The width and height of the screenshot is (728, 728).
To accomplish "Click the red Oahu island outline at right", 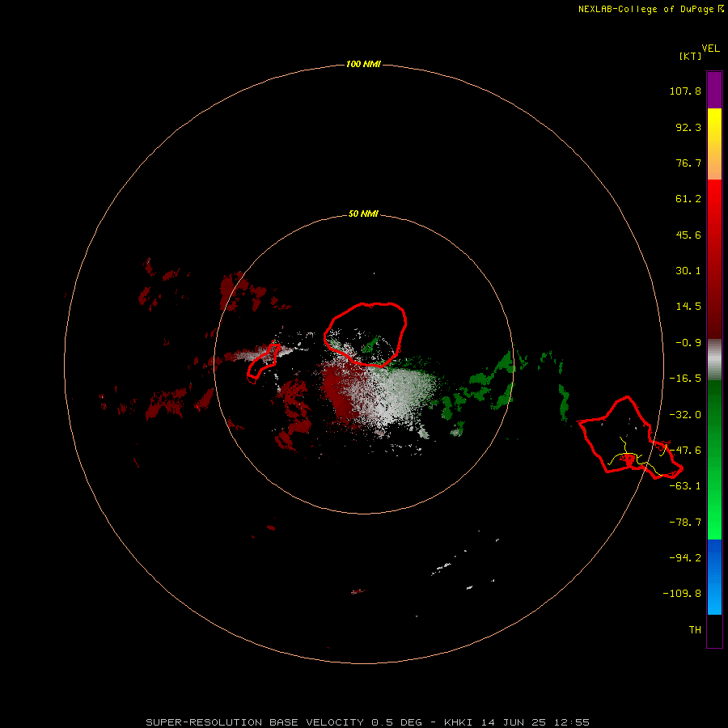I will pyautogui.click(x=629, y=438).
